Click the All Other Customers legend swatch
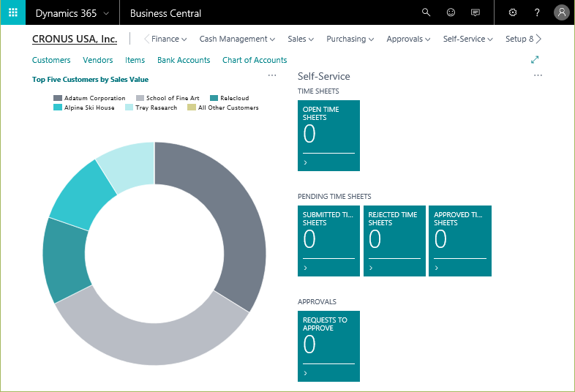This screenshot has height=392, width=575. click(192, 108)
